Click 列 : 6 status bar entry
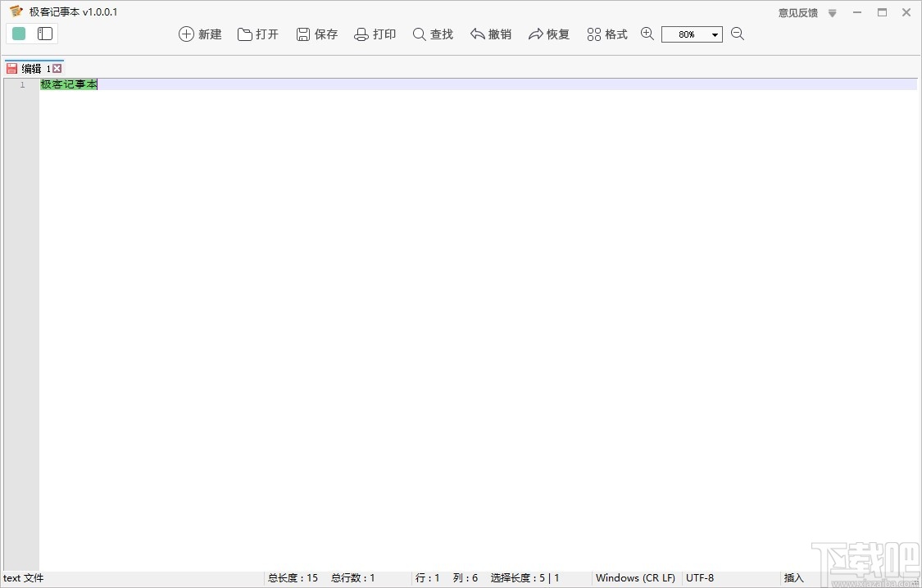The image size is (922, 588). coord(466,578)
